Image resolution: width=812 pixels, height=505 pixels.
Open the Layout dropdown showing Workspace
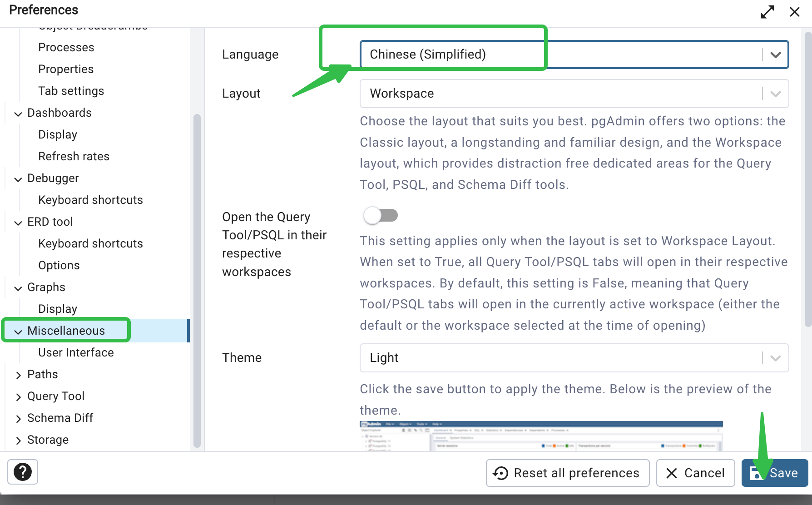pyautogui.click(x=574, y=94)
